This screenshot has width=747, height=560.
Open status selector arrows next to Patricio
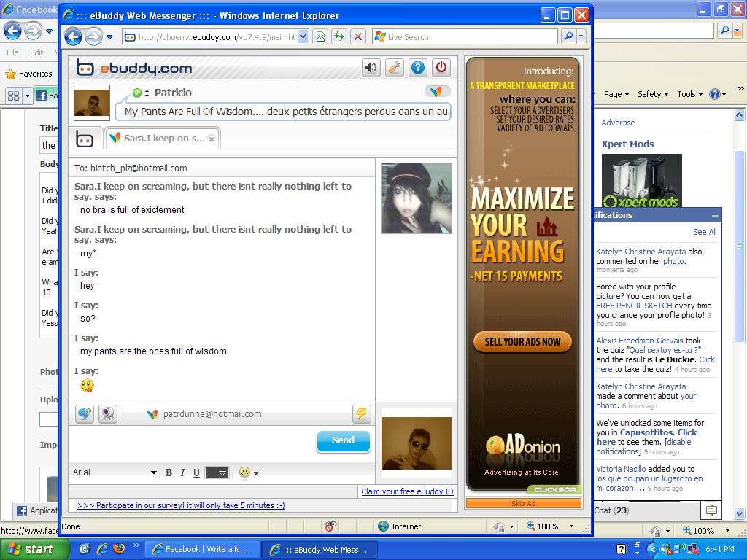point(147,93)
